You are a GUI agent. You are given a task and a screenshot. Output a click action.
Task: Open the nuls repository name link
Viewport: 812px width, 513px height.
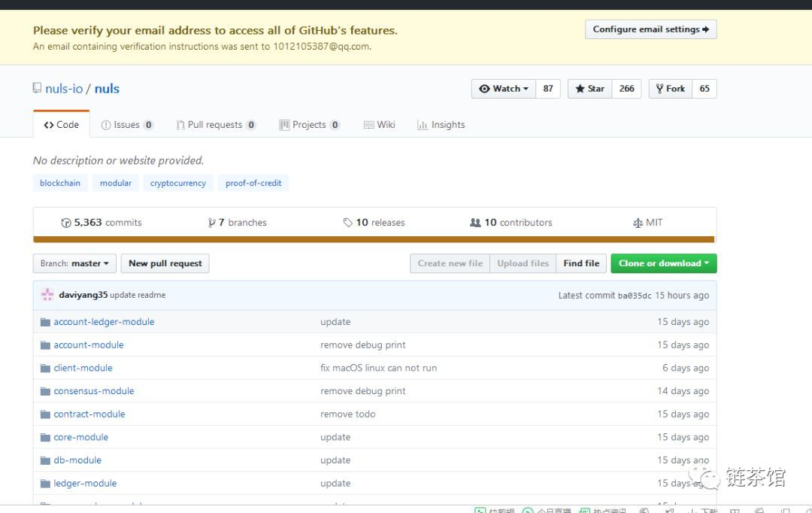(108, 89)
